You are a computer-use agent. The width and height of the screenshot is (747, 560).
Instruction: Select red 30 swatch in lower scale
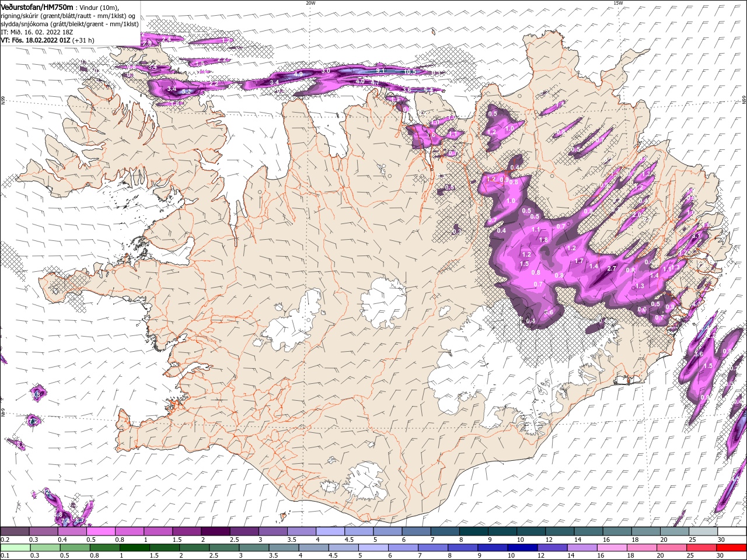(x=731, y=548)
